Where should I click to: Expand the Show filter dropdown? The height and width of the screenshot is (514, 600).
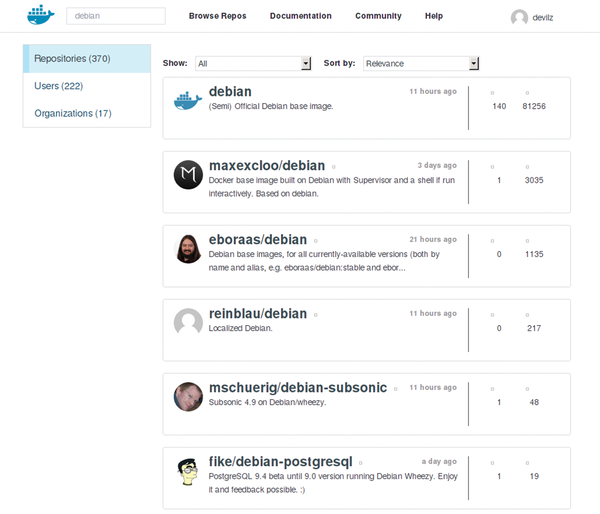point(253,64)
